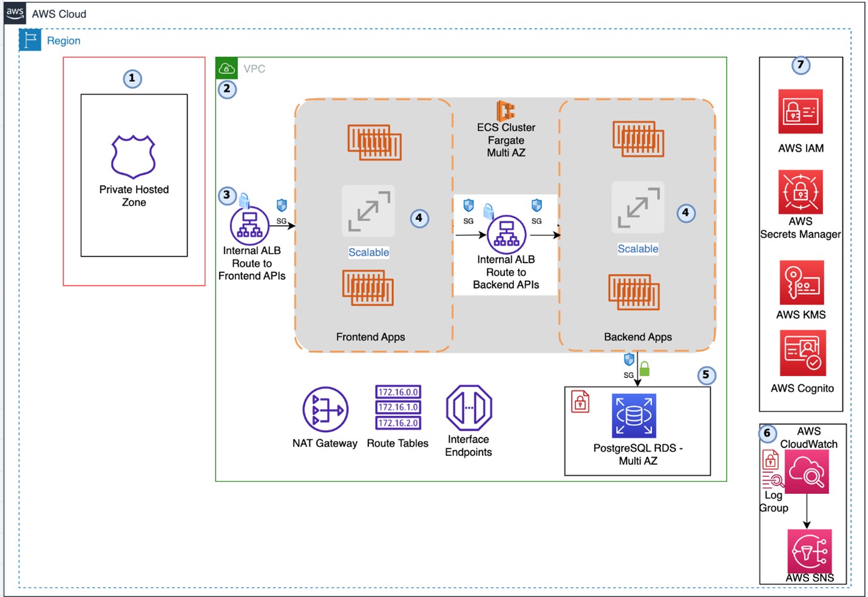Select the orange ECS Cluster icon
Image resolution: width=868 pixels, height=597 pixels.
pyautogui.click(x=506, y=111)
